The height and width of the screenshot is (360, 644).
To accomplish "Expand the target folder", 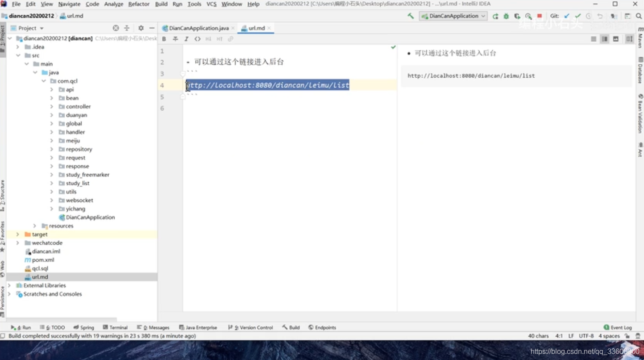I will (18, 234).
